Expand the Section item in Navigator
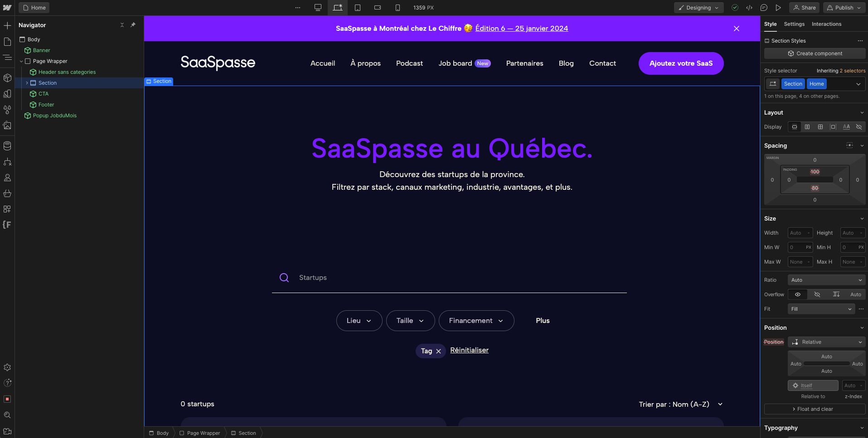This screenshot has width=868, height=438. tap(27, 83)
